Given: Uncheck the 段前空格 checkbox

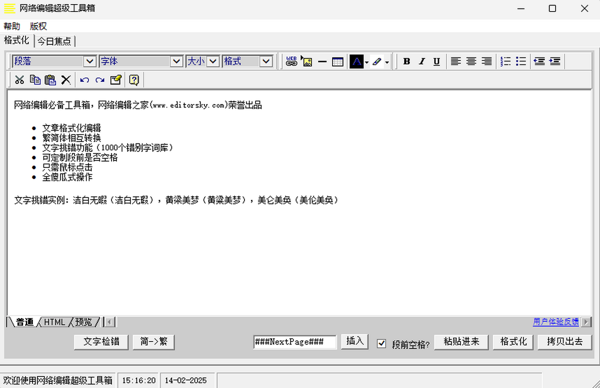Looking at the screenshot, I should 382,343.
